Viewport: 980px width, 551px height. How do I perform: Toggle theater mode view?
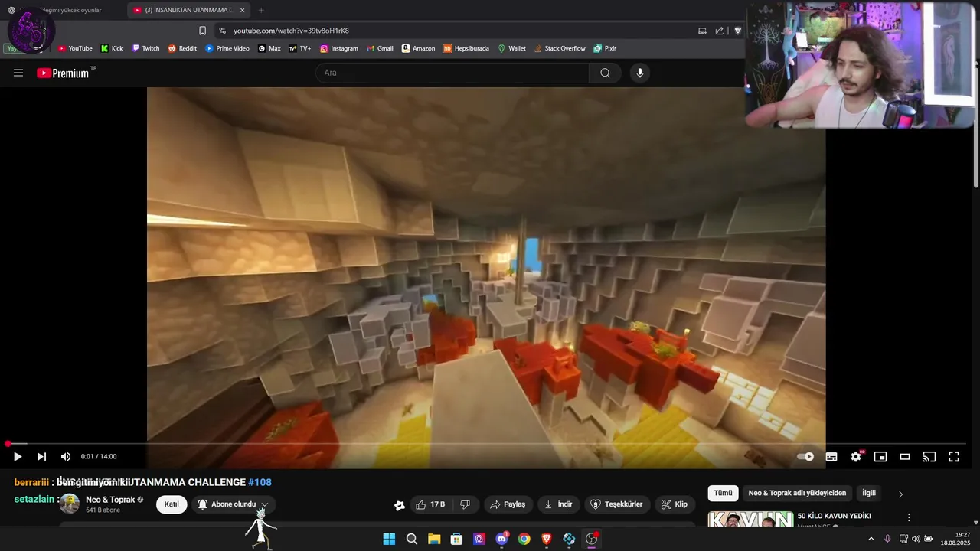pos(905,457)
